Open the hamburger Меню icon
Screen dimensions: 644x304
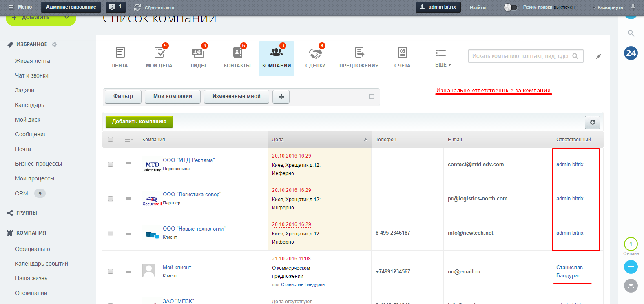11,7
